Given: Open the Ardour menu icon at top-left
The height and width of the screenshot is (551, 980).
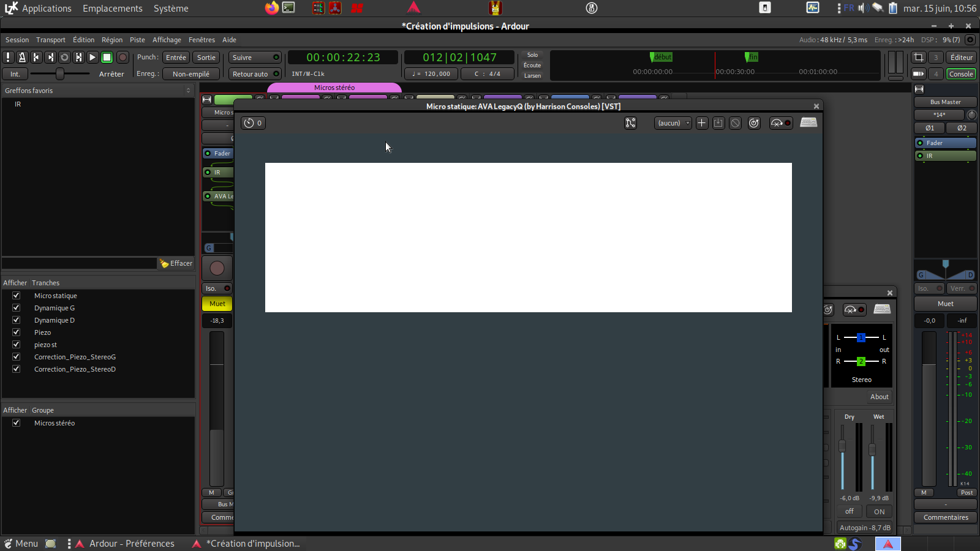Looking at the screenshot, I should (11, 8).
